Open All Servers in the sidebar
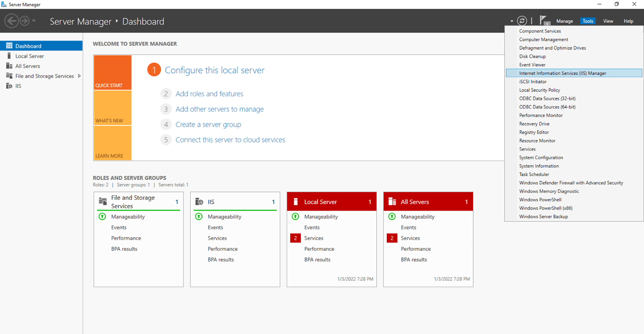 click(x=41, y=66)
